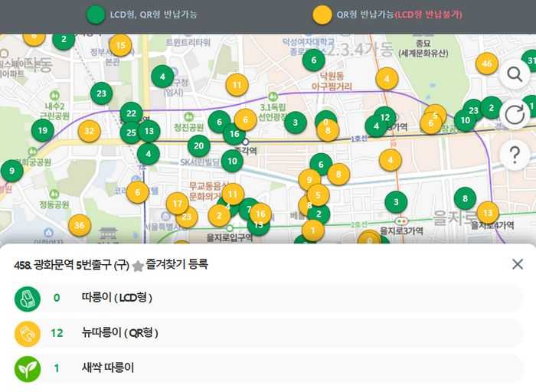Select the green station marker 16

(234, 134)
